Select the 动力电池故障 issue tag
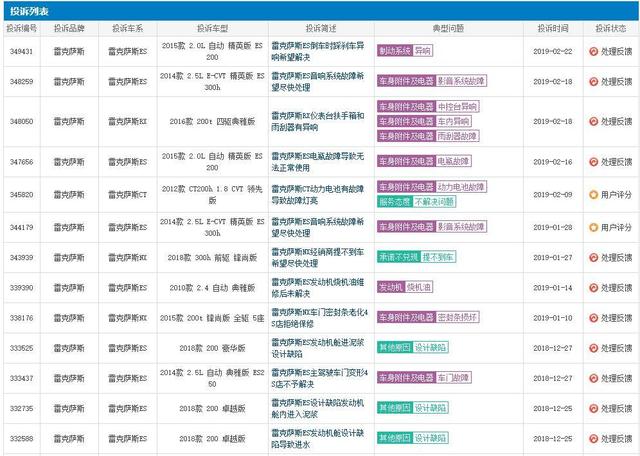640x456 pixels. pos(432,187)
